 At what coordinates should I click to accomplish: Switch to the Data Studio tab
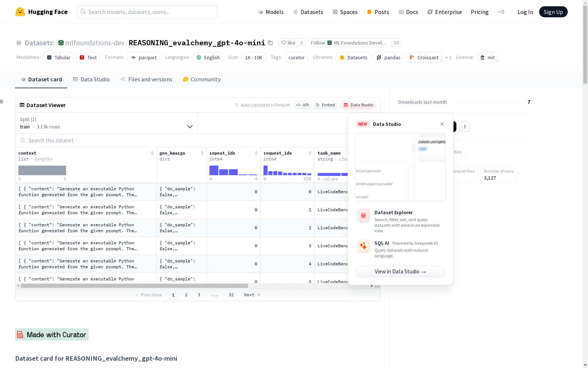pos(91,79)
